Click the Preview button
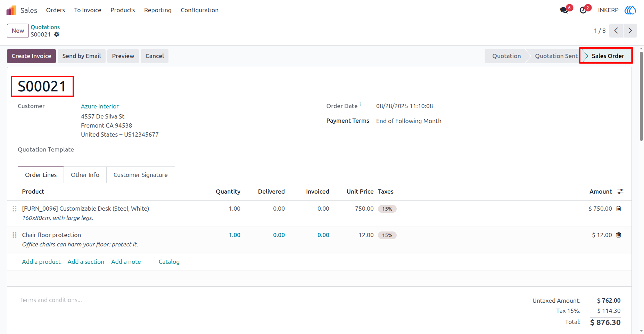The height and width of the screenshot is (334, 644). click(123, 56)
